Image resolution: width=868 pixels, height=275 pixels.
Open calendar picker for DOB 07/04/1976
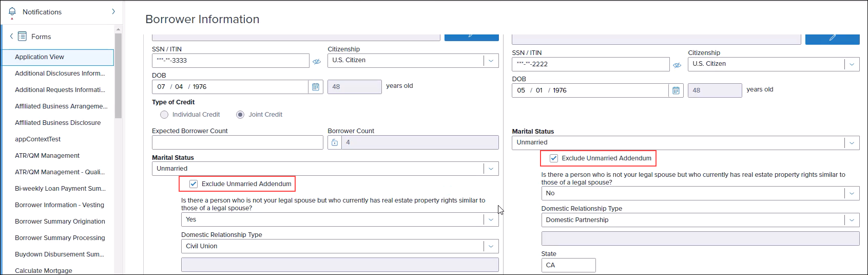tap(316, 87)
